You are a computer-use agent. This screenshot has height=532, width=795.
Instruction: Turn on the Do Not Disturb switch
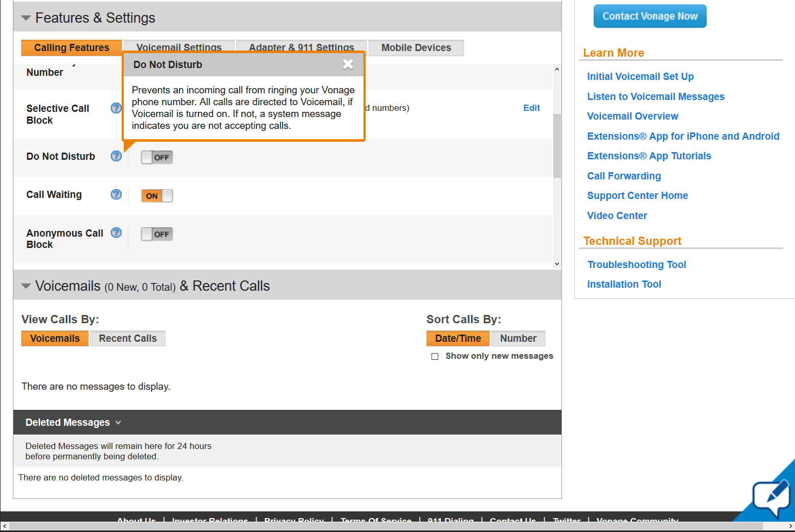click(x=157, y=157)
